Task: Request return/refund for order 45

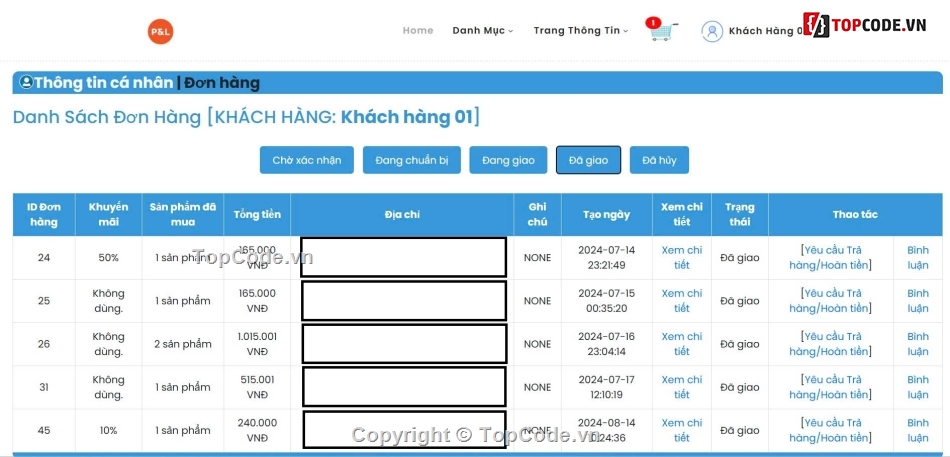Action: point(831,430)
